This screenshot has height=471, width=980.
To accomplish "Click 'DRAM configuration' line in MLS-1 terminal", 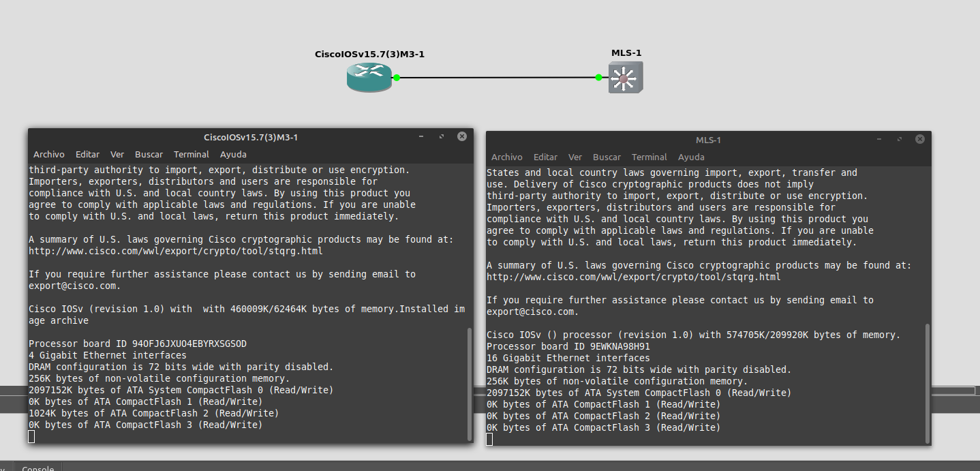I will coord(639,369).
